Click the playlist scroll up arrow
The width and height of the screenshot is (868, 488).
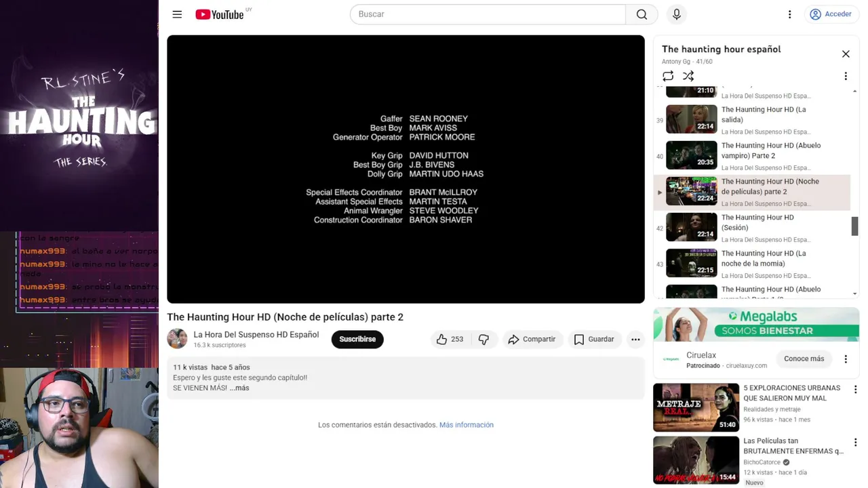coord(854,91)
